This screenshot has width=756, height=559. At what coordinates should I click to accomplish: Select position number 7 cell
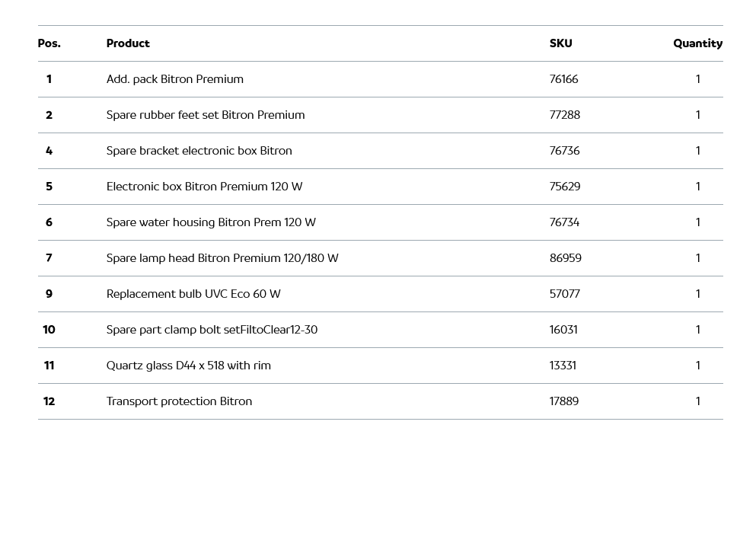click(x=49, y=258)
